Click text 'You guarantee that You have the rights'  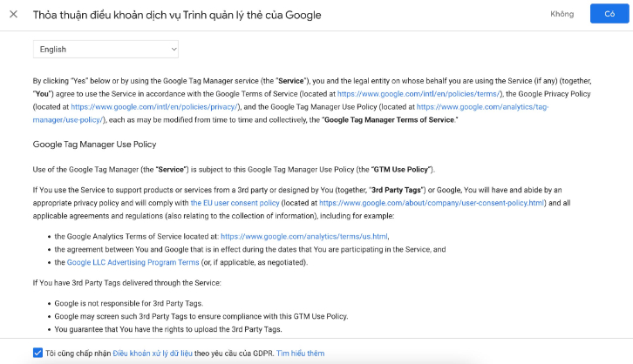coord(168,329)
